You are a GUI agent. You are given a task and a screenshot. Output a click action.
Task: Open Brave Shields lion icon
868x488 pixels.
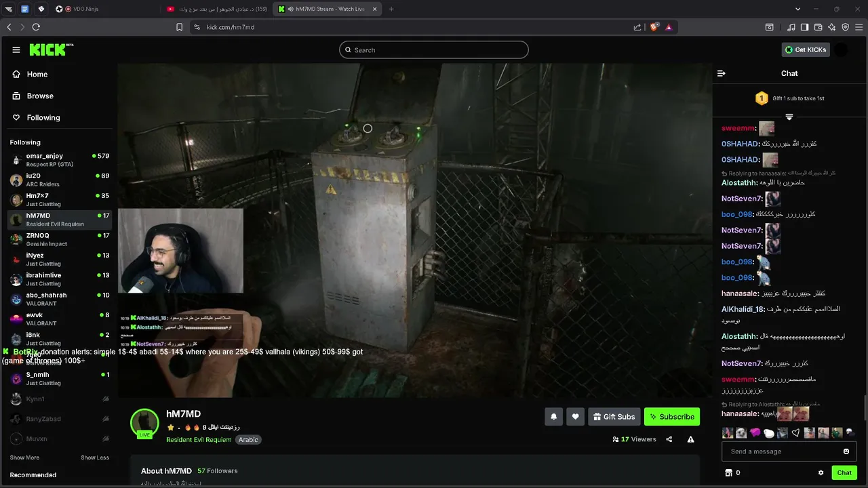pyautogui.click(x=654, y=27)
